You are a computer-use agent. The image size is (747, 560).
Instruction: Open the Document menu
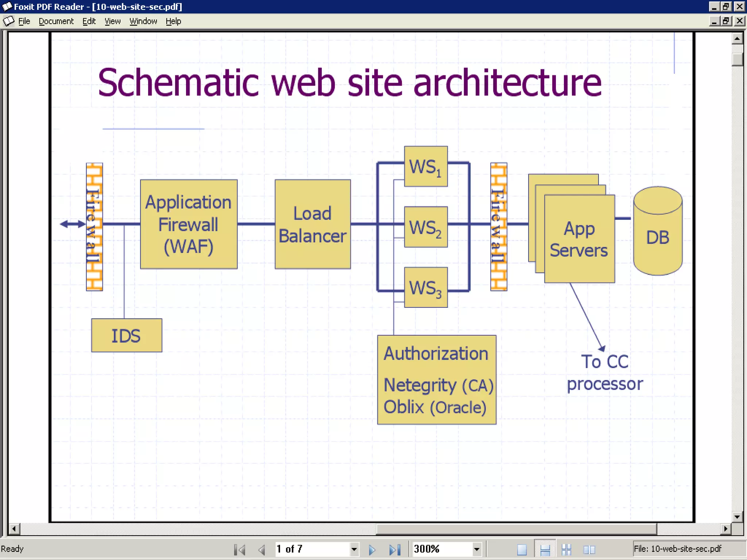coord(56,21)
